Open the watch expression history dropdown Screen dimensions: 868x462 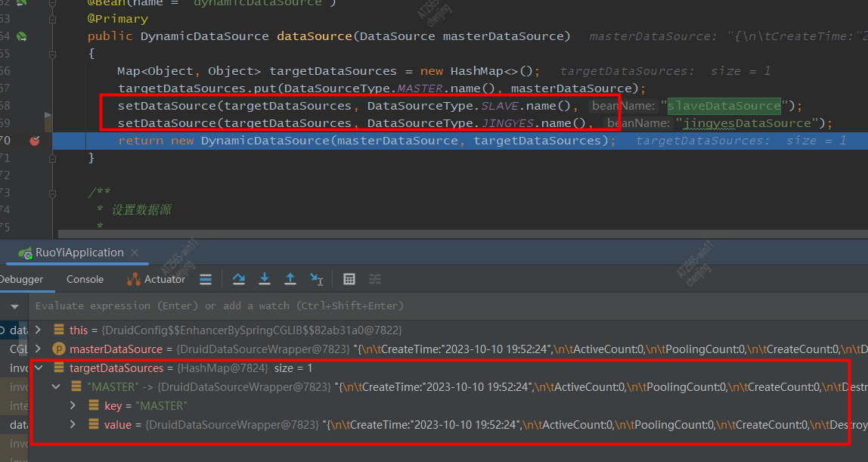coord(15,306)
